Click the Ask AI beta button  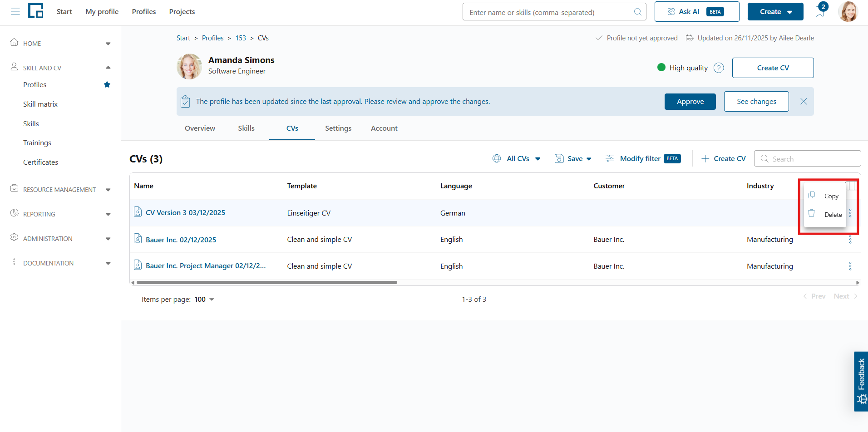[697, 12]
